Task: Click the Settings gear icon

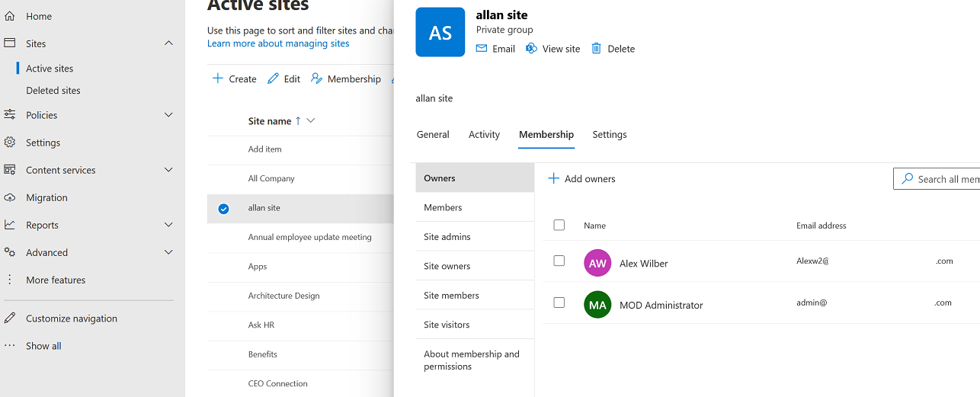Action: coord(10,142)
